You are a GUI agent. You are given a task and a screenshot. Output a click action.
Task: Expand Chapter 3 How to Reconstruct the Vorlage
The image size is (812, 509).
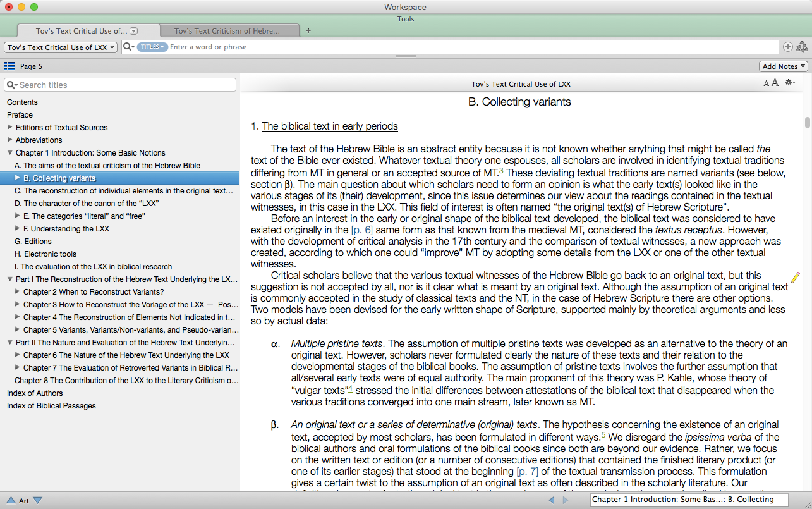[x=18, y=304]
